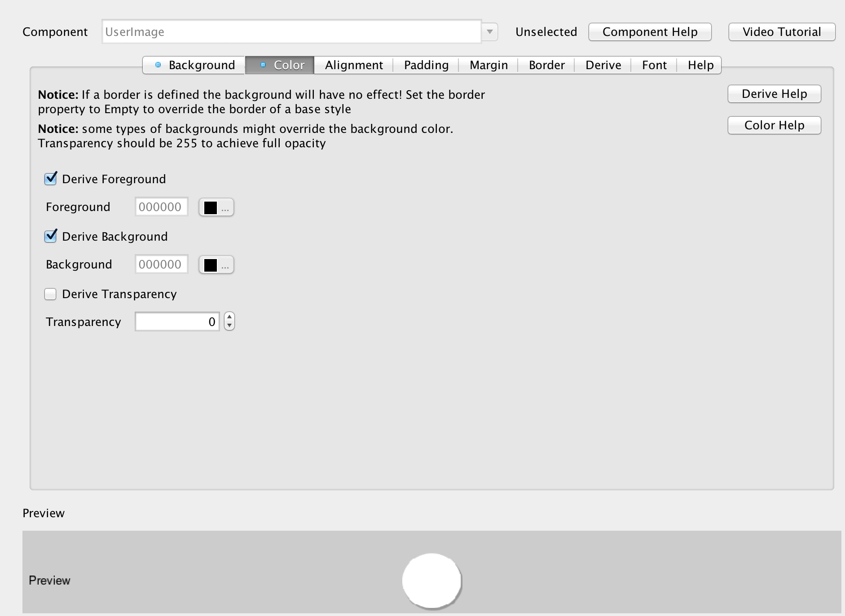Open Derive Help
This screenshot has height=616, width=845.
(x=774, y=93)
